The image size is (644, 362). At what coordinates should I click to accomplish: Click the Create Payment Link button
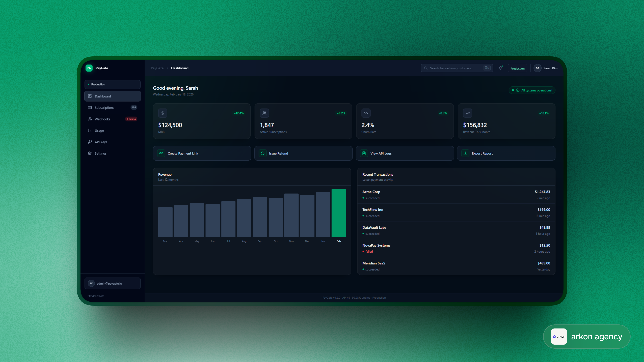[202, 153]
